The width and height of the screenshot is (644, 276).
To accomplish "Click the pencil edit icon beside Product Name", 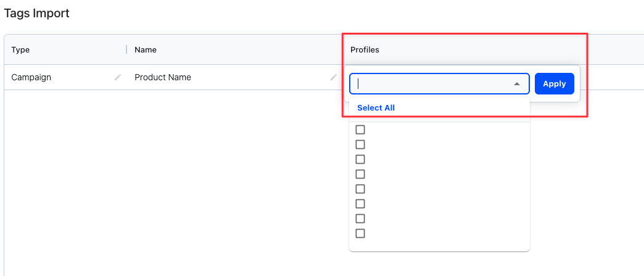I will pos(334,77).
